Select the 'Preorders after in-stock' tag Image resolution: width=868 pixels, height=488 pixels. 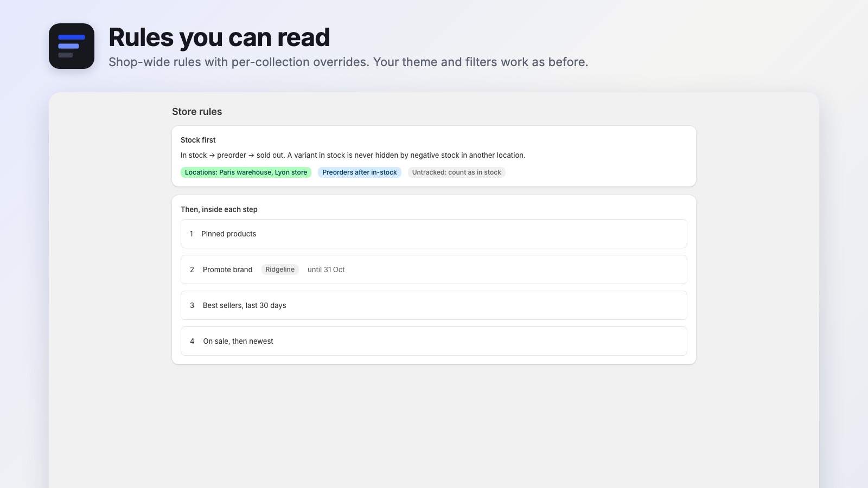click(x=360, y=172)
